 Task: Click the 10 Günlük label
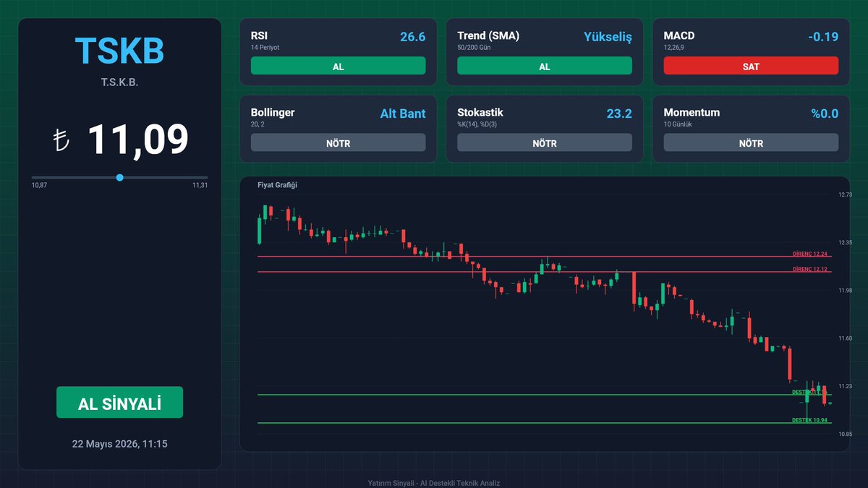coord(678,124)
